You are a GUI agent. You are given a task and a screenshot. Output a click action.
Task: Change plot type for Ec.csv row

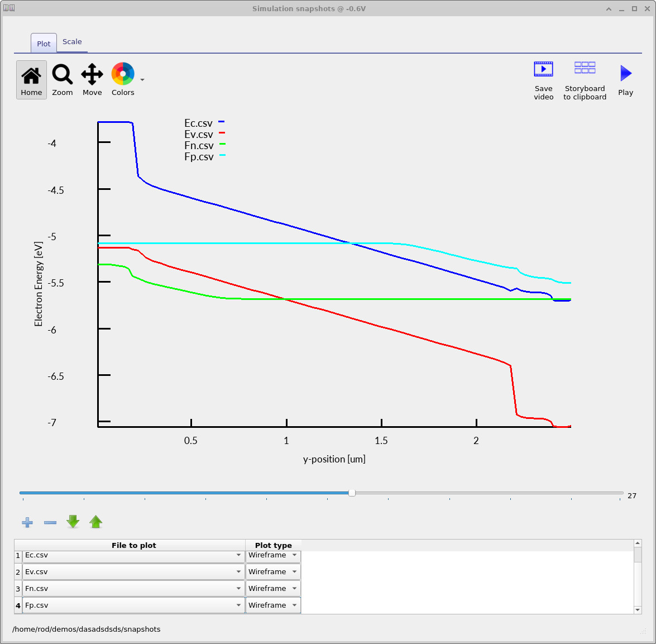(273, 555)
